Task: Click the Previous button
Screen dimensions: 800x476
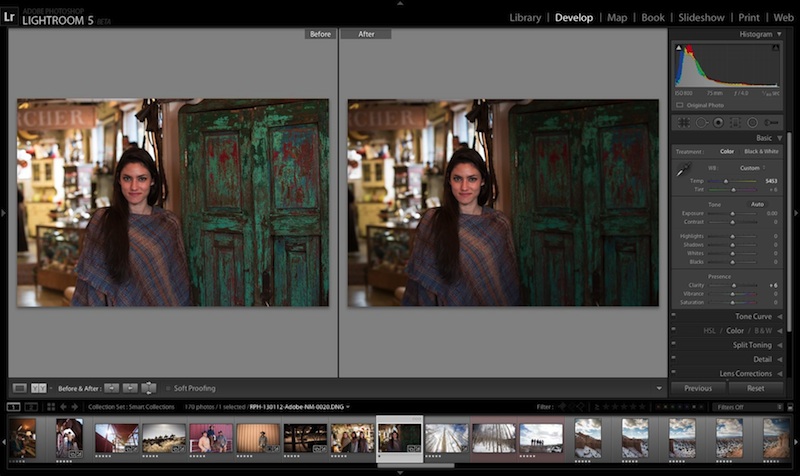Action: pos(698,388)
